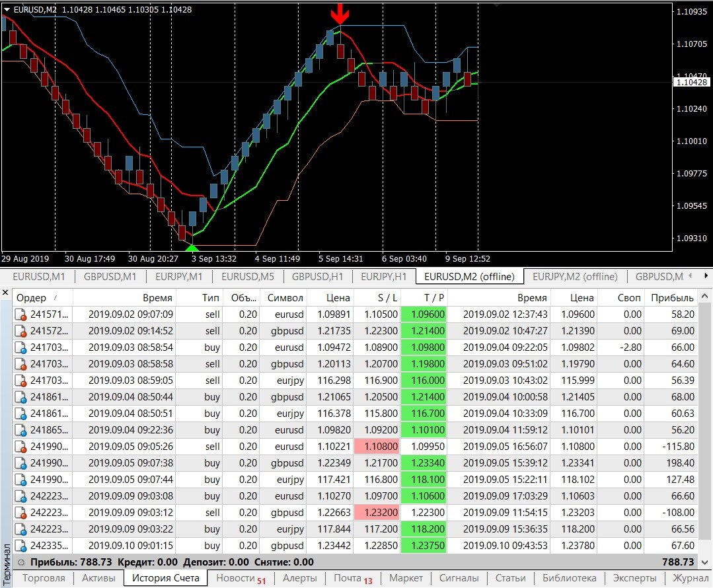Open the EURUSD,M5 chart tab
The image size is (713, 588).
[247, 276]
